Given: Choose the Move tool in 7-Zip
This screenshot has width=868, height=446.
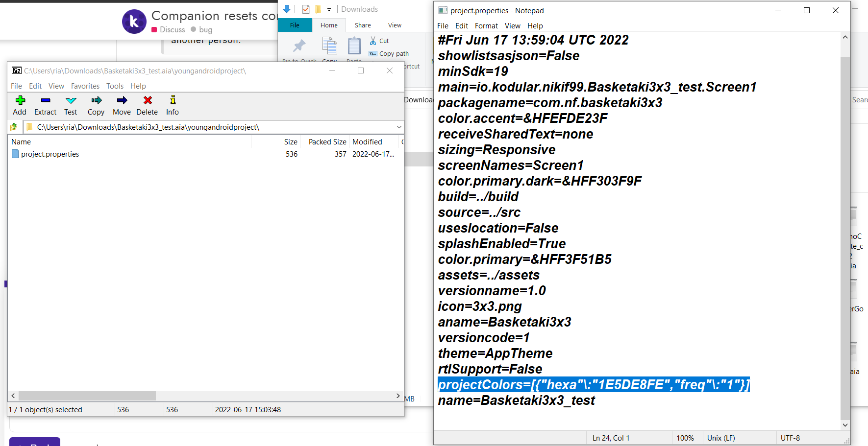Looking at the screenshot, I should tap(122, 105).
